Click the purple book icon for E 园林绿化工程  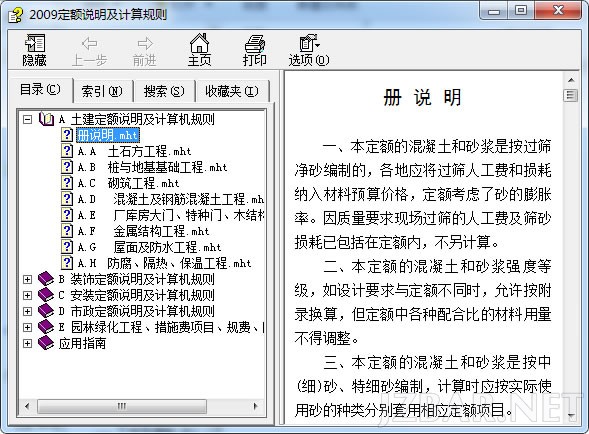point(46,327)
